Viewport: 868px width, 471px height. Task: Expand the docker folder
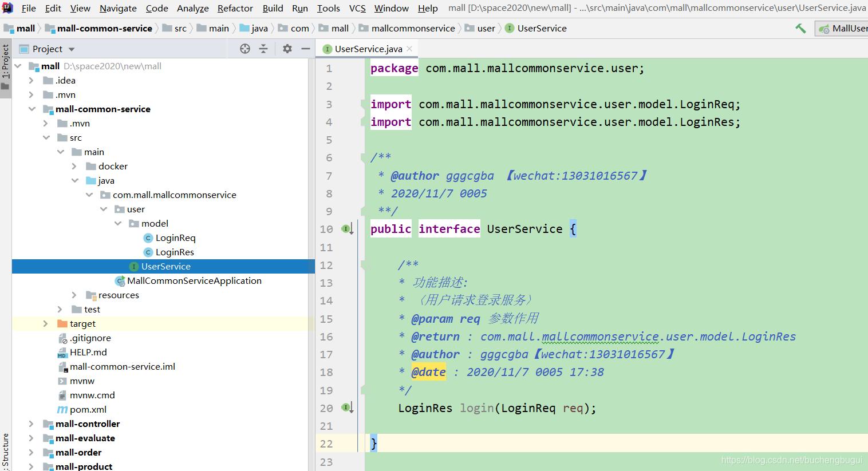(74, 166)
